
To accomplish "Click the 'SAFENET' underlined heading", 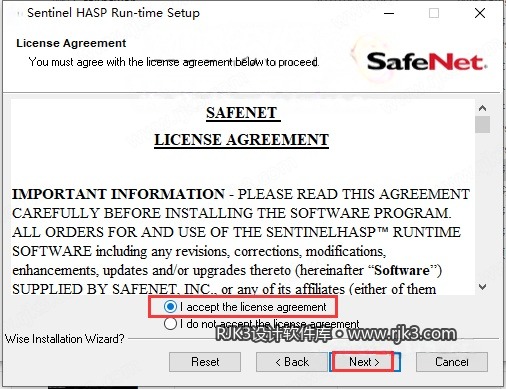I will pos(242,113).
